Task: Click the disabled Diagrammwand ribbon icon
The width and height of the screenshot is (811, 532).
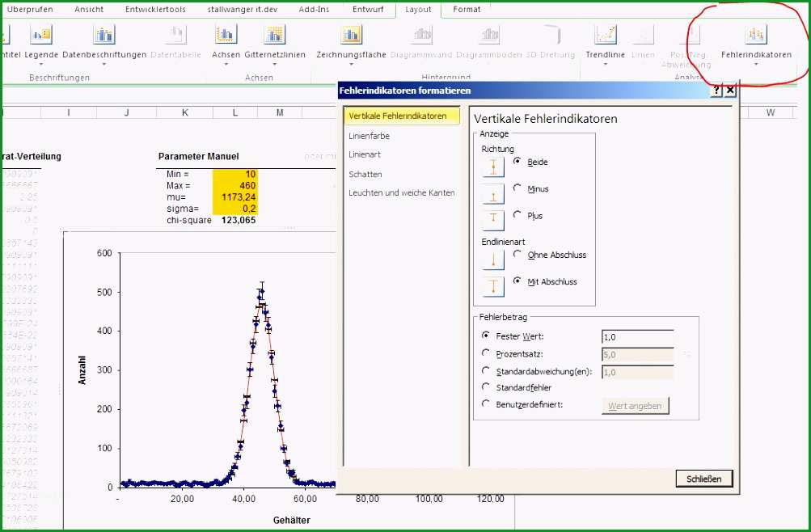Action: pos(422,35)
